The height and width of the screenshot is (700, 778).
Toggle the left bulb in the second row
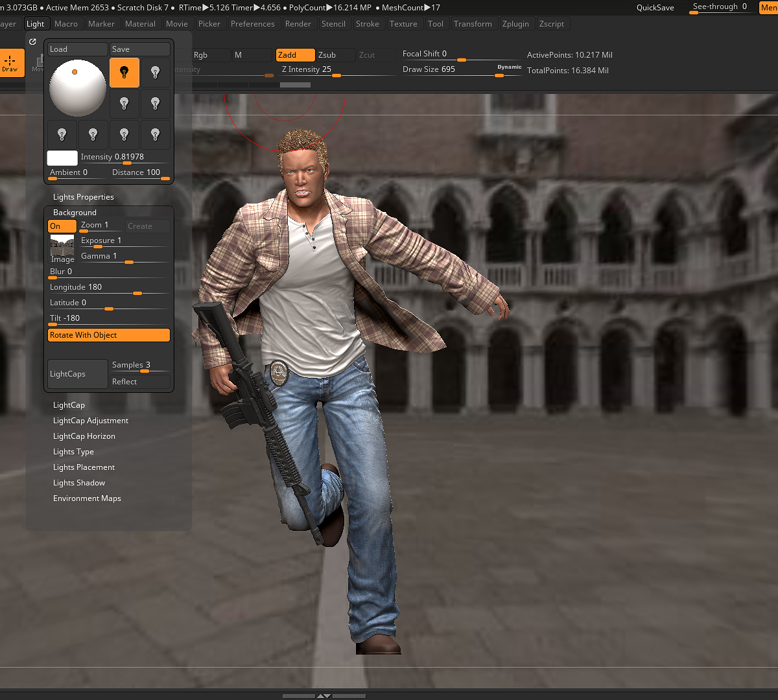coord(124,104)
